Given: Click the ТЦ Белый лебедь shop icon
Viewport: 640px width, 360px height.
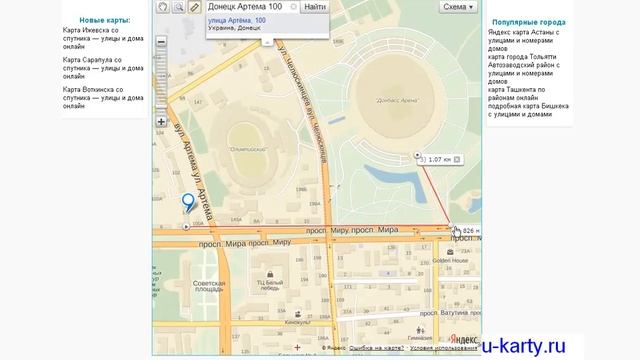Looking at the screenshot, I should tap(270, 274).
